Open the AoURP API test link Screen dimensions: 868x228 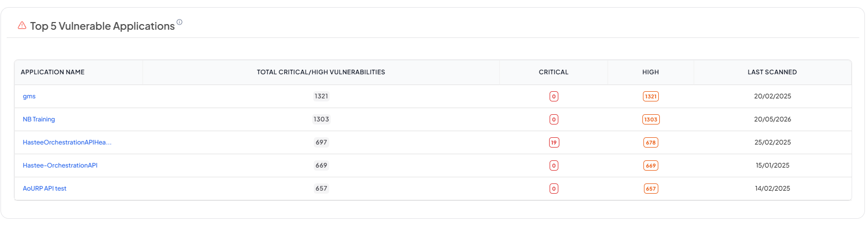coord(45,189)
